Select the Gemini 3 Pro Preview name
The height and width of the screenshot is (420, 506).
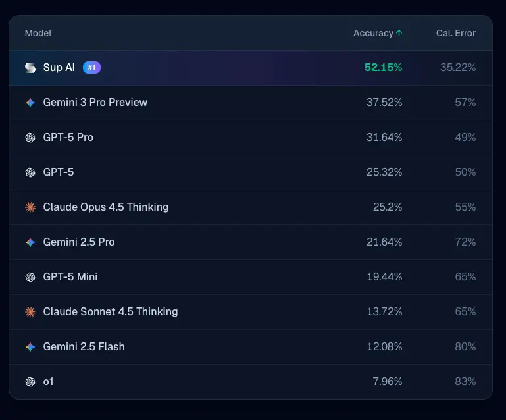95,102
